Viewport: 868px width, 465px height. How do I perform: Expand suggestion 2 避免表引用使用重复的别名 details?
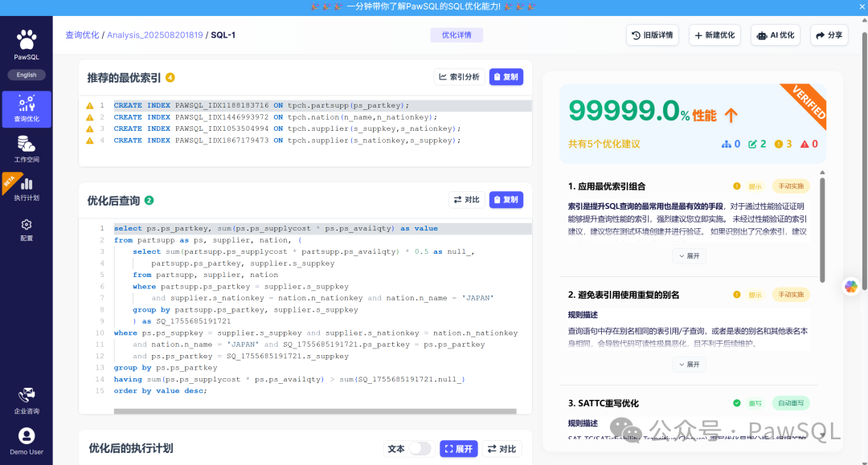(690, 365)
